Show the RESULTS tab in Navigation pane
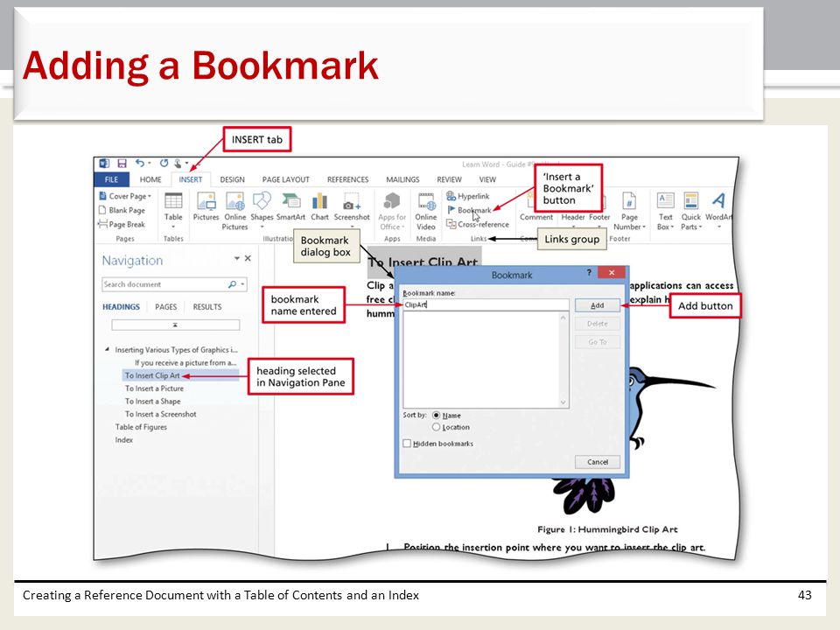Image resolution: width=840 pixels, height=630 pixels. [207, 306]
